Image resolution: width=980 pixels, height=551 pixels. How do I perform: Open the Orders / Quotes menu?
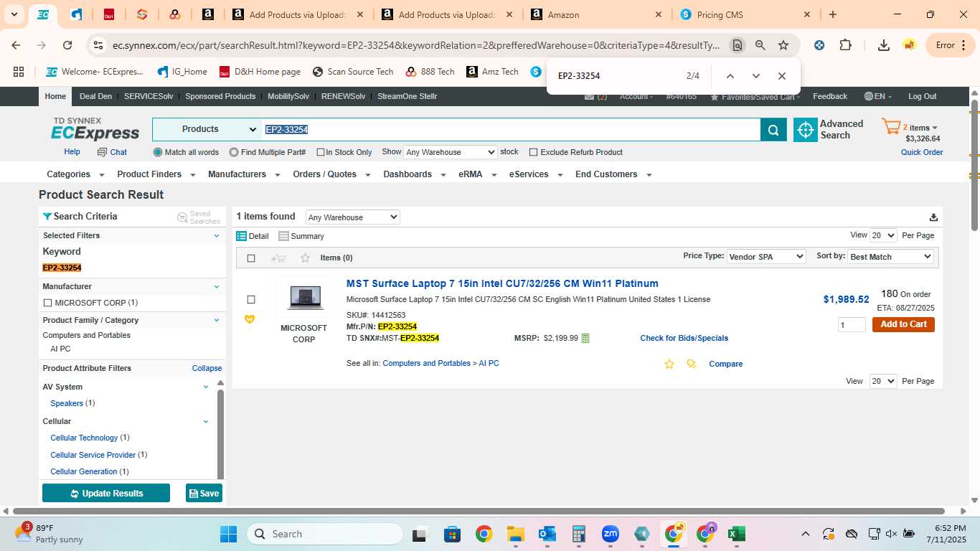[x=331, y=174]
